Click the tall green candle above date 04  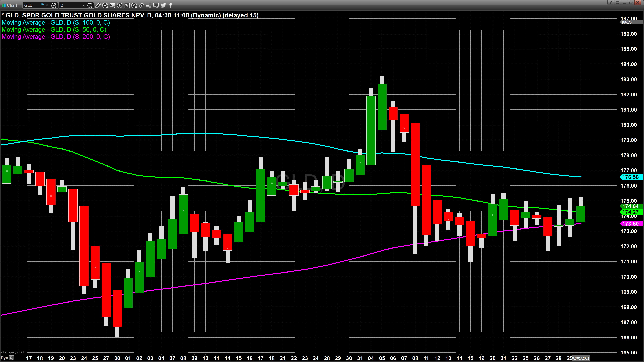pyautogui.click(x=371, y=130)
